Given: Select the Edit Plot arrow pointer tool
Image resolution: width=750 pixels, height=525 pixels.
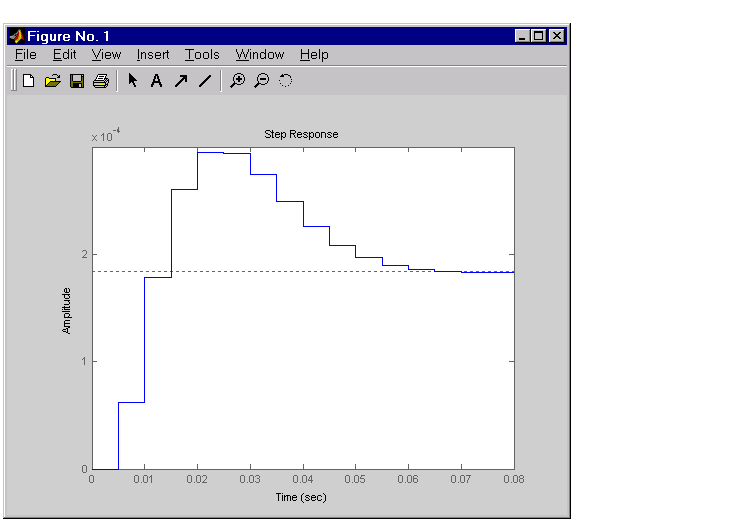Looking at the screenshot, I should coord(132,80).
